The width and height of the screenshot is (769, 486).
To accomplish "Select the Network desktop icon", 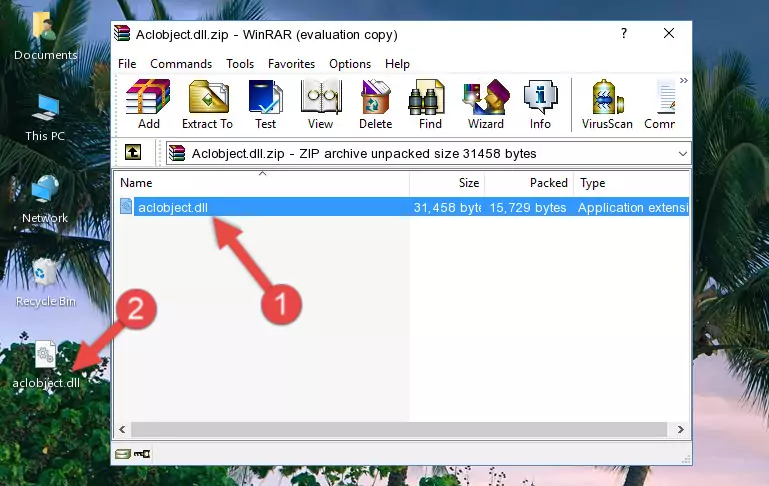I will pos(45,199).
